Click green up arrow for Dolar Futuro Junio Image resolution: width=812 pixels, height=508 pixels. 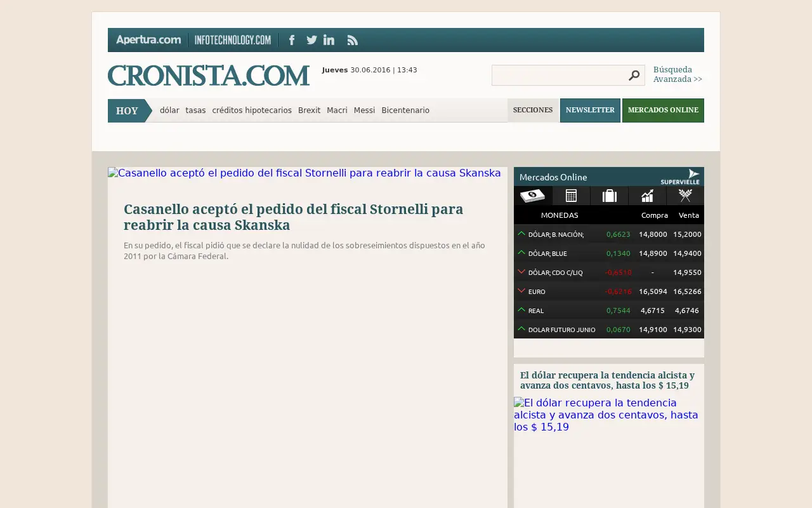tap(521, 329)
